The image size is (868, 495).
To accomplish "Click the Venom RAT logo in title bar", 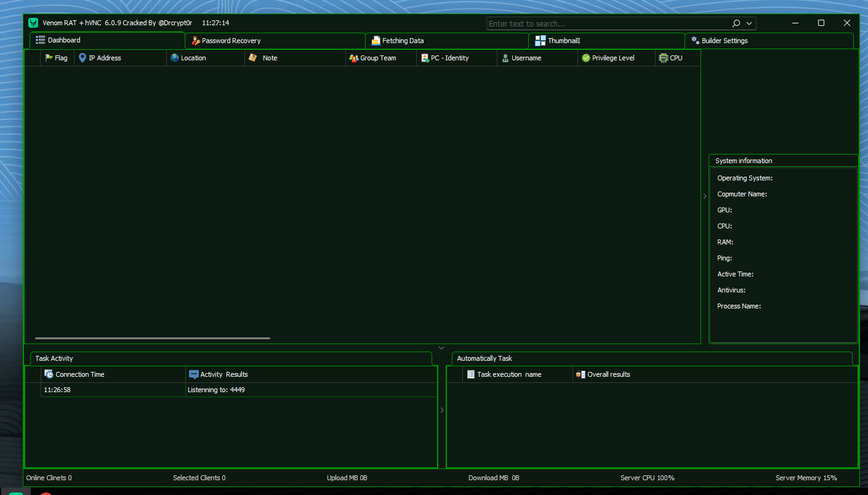I will [x=33, y=22].
